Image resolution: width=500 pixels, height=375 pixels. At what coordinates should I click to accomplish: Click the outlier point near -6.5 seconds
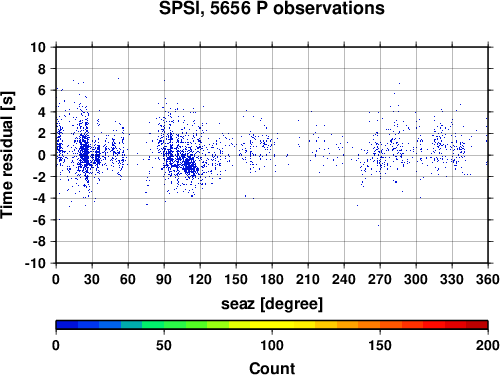[378, 226]
